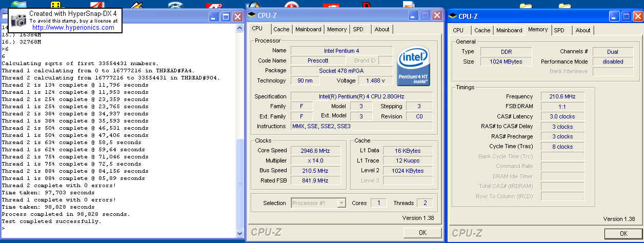The width and height of the screenshot is (644, 243).
Task: Click the Package value Socket 478 mPGA
Action: (x=341, y=70)
